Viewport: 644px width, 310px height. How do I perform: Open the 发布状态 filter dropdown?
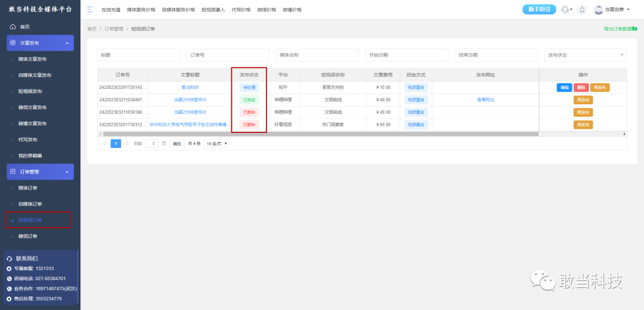[x=586, y=55]
